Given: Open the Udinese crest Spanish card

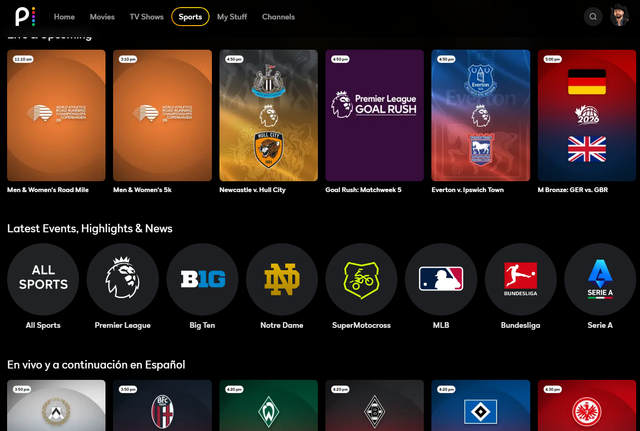Looking at the screenshot, I should (56, 405).
